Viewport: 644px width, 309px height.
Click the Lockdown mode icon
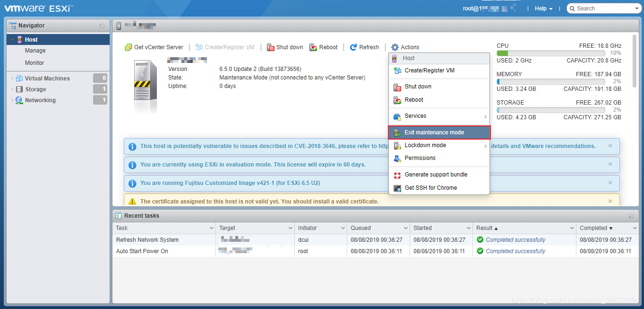click(x=397, y=146)
